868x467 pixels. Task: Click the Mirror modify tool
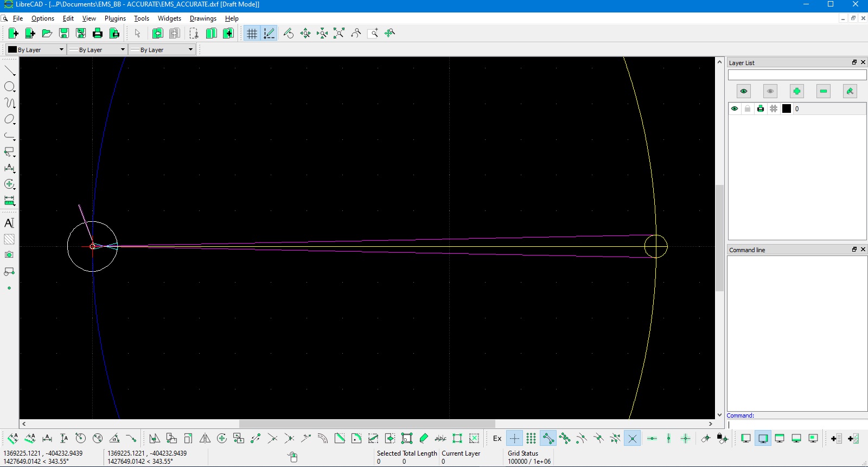205,438
